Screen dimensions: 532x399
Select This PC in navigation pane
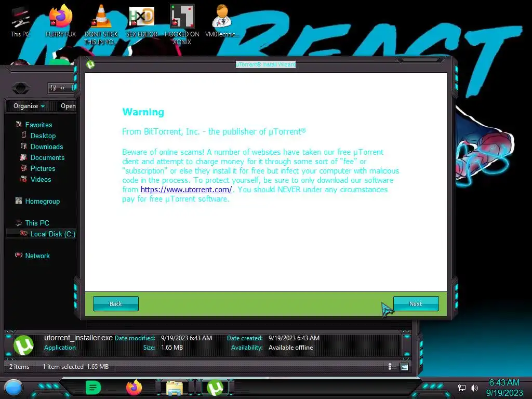(37, 223)
